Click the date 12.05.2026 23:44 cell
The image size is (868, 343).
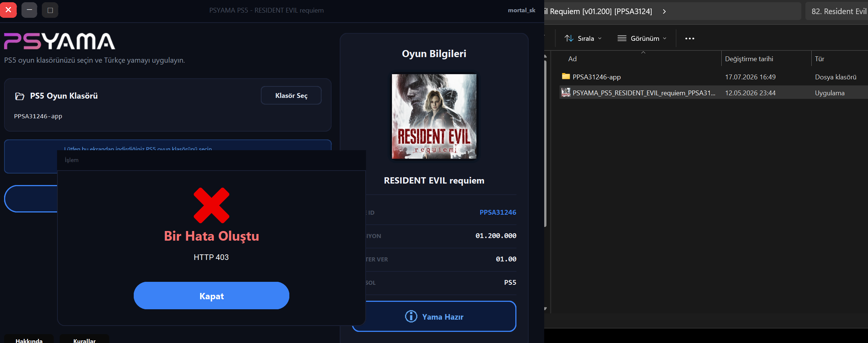coord(750,93)
